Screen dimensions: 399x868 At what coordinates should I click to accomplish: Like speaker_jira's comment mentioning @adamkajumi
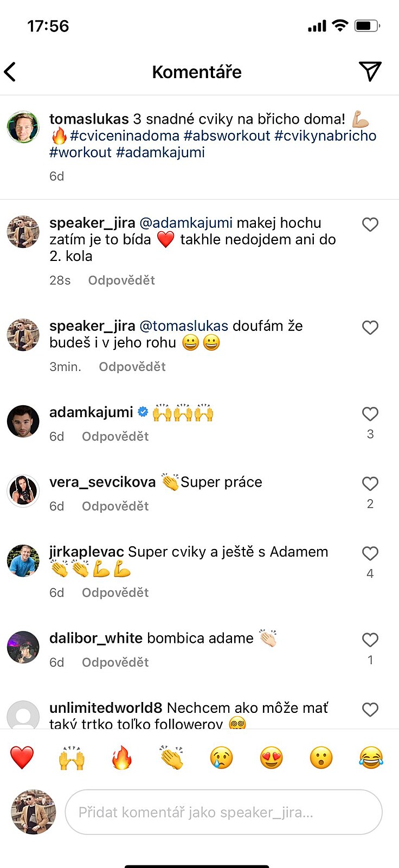(x=370, y=225)
